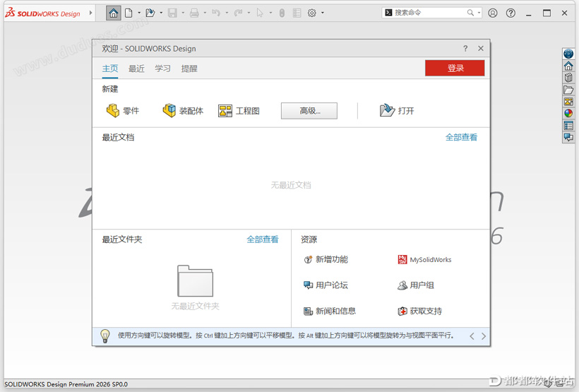Open the SOLIDWORKS Resources home task pane icon
Image resolution: width=579 pixels, height=392 pixels.
pos(568,66)
